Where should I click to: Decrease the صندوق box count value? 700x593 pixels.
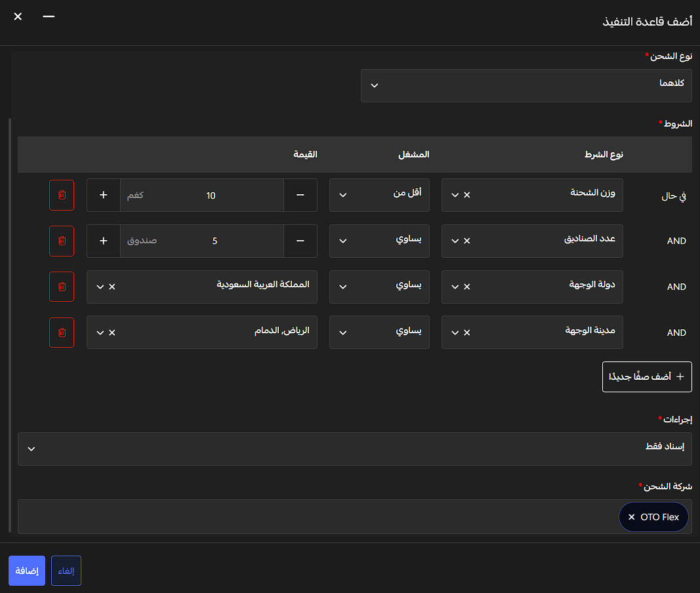300,241
